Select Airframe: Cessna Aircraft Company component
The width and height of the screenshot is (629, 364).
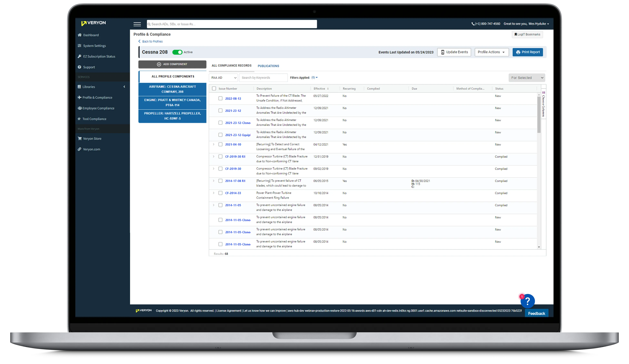point(172,89)
